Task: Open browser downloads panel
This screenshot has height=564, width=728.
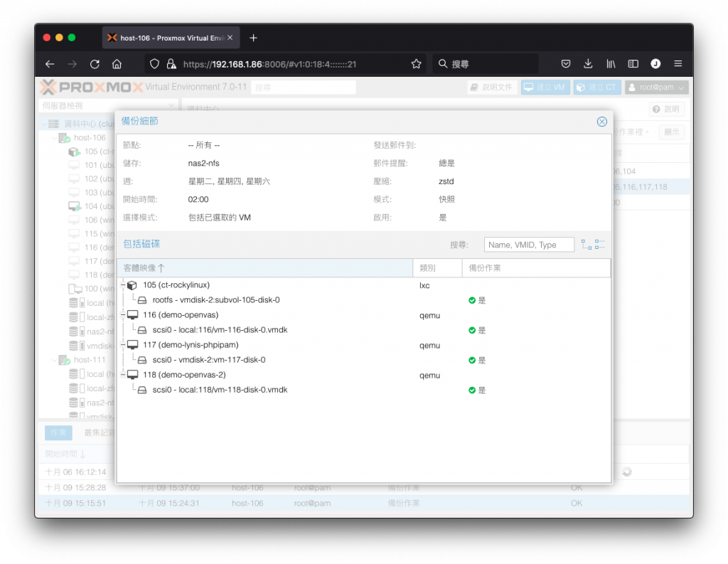Action: pyautogui.click(x=588, y=63)
